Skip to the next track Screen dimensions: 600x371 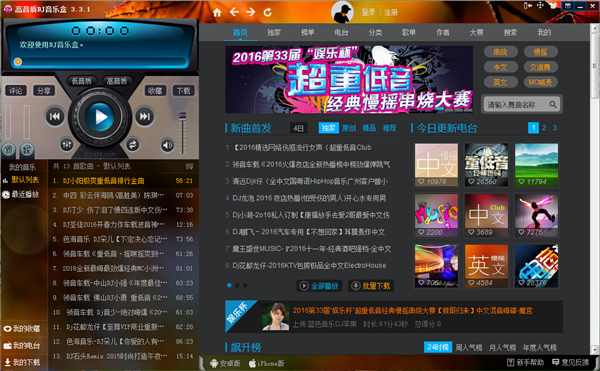(145, 116)
